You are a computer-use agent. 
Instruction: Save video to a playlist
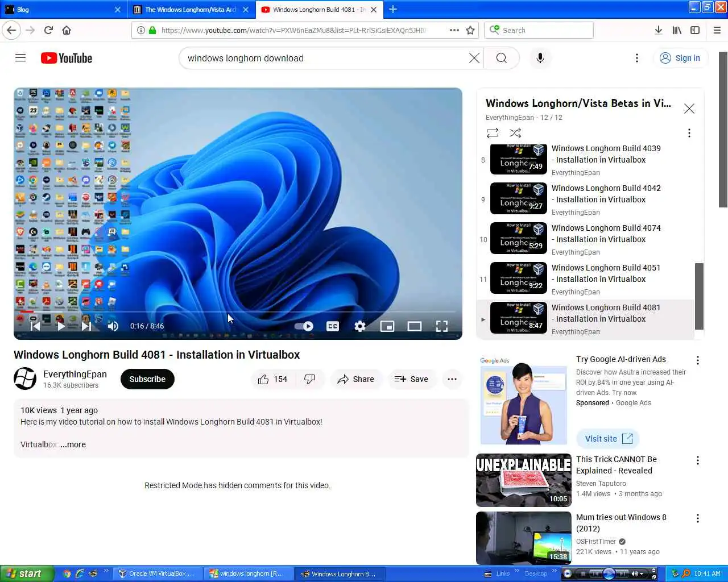[x=412, y=379]
